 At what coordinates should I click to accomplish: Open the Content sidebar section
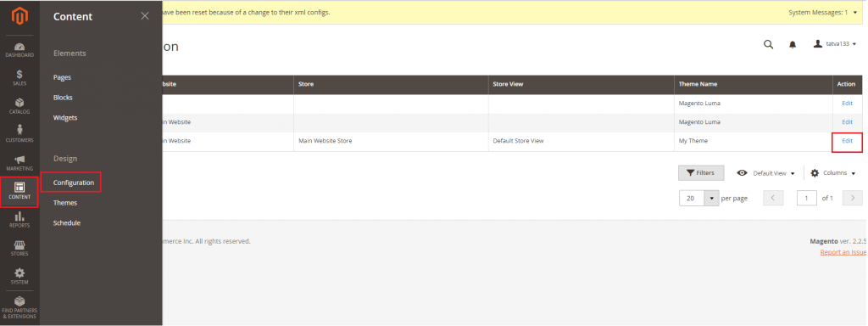pyautogui.click(x=19, y=191)
